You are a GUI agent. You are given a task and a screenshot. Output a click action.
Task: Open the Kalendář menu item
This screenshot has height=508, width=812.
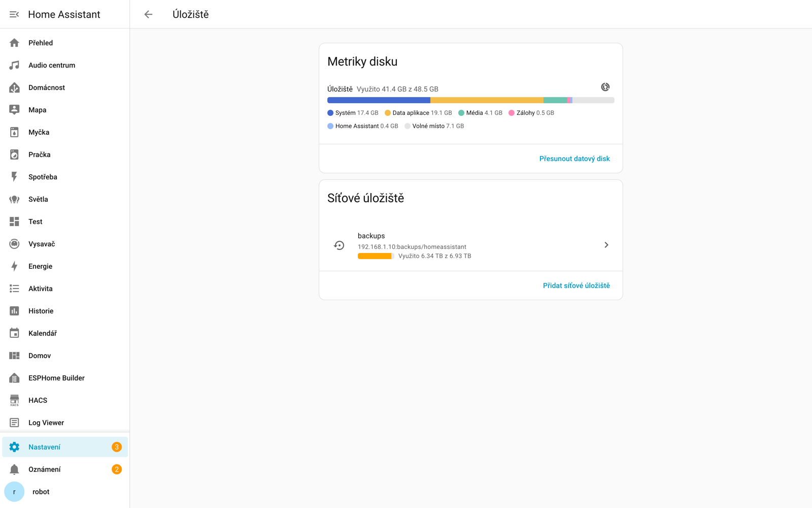(x=65, y=333)
